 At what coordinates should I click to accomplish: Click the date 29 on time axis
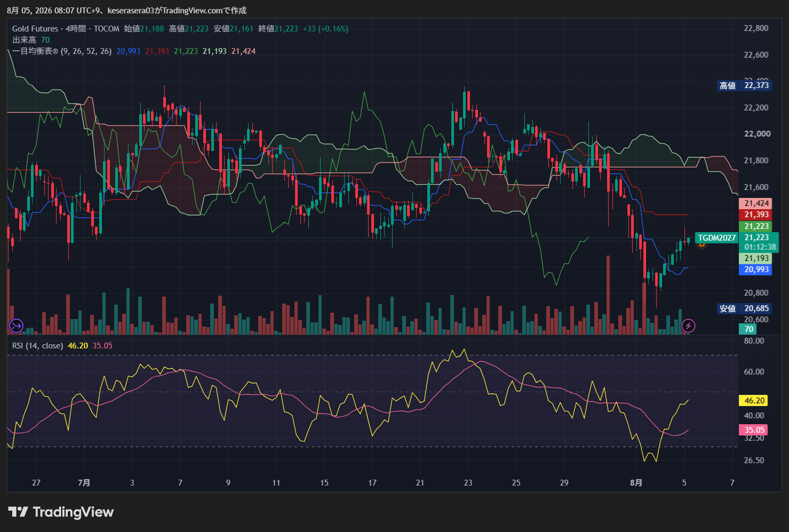pyautogui.click(x=565, y=483)
